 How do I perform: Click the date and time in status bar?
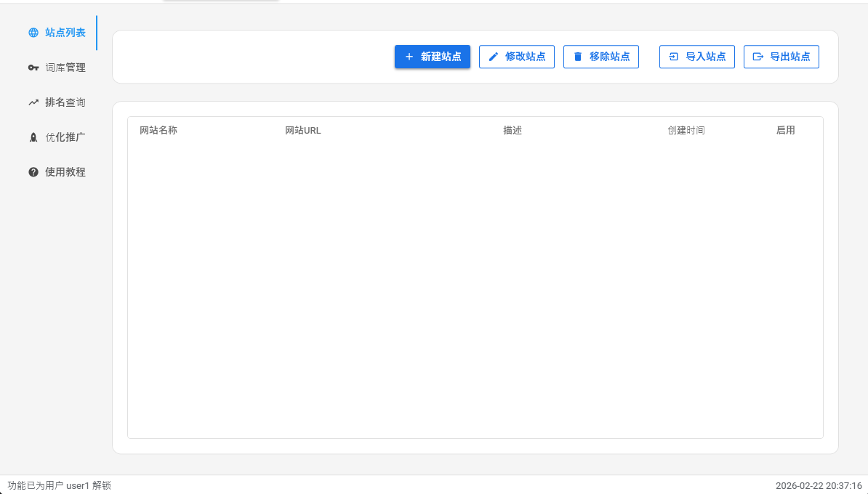tap(819, 485)
